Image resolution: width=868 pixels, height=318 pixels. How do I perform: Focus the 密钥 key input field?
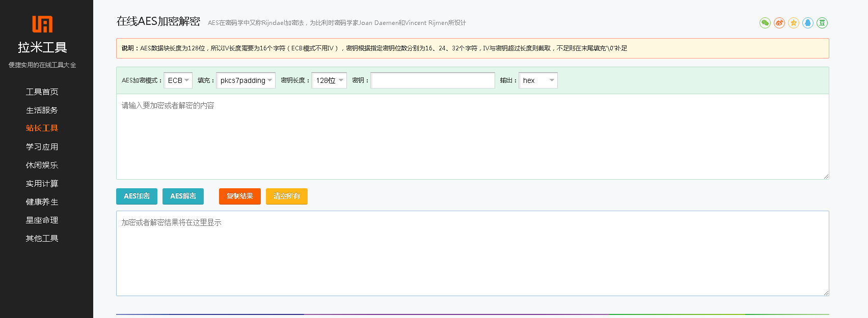432,80
